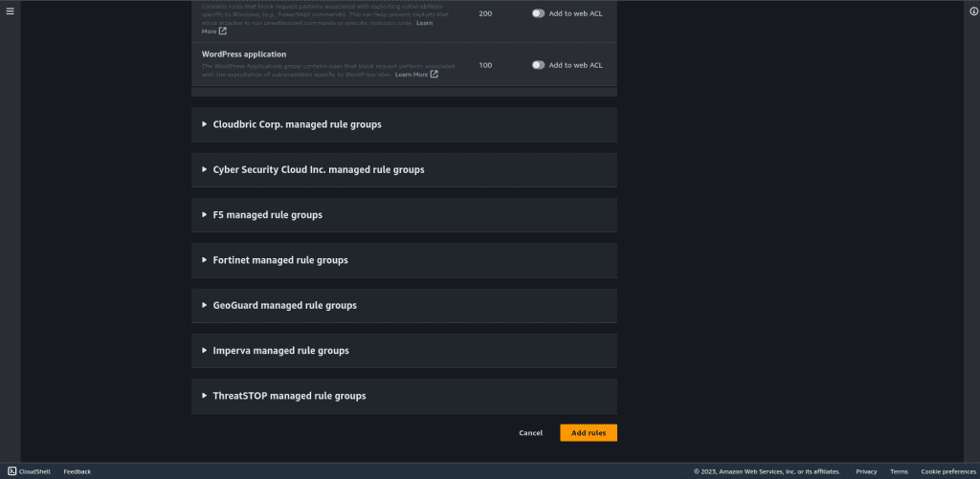
Task: Open Cookie preferences in the footer
Action: [948, 471]
